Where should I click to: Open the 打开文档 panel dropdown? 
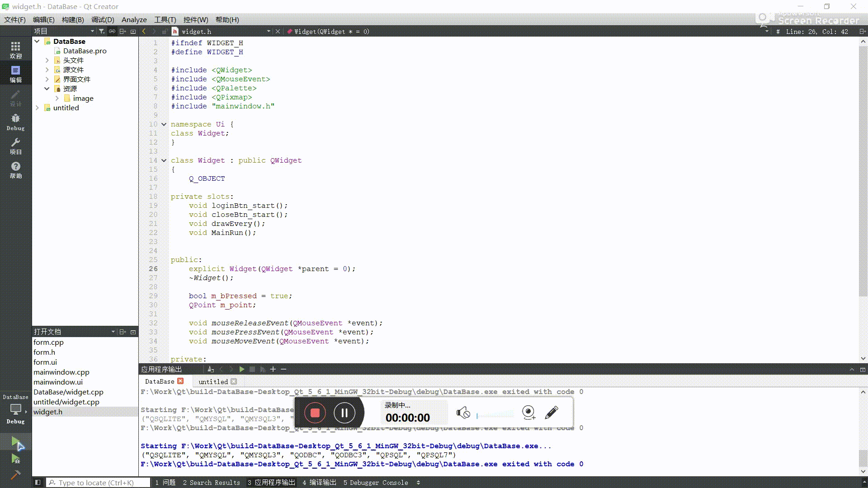click(x=113, y=332)
